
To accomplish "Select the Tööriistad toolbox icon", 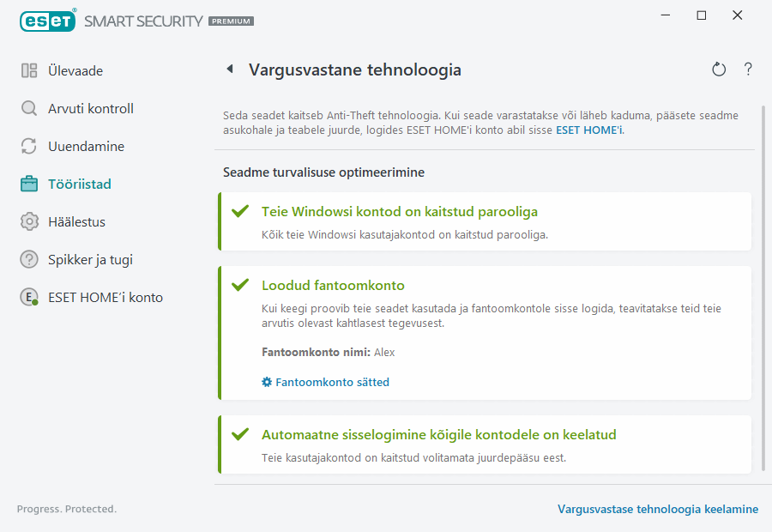I will click(29, 184).
